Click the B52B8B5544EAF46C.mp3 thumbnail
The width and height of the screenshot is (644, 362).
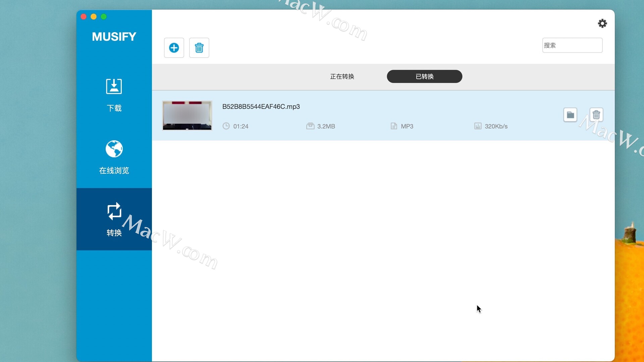187,115
